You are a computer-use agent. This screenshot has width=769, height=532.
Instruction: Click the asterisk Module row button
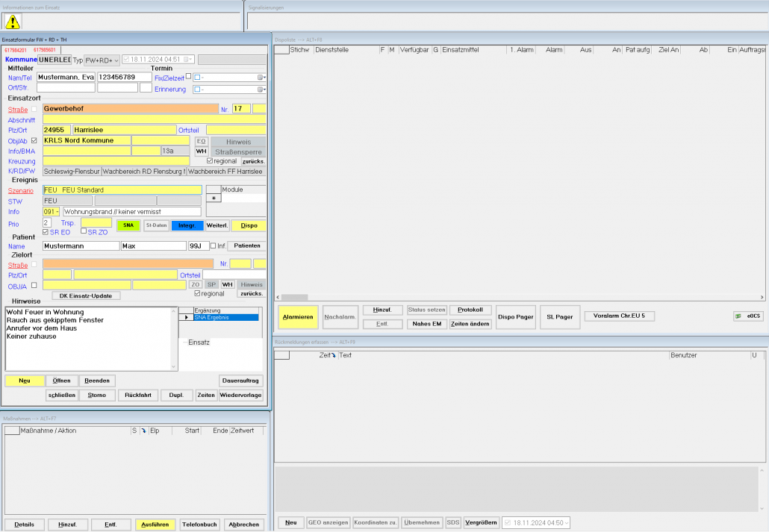[214, 198]
